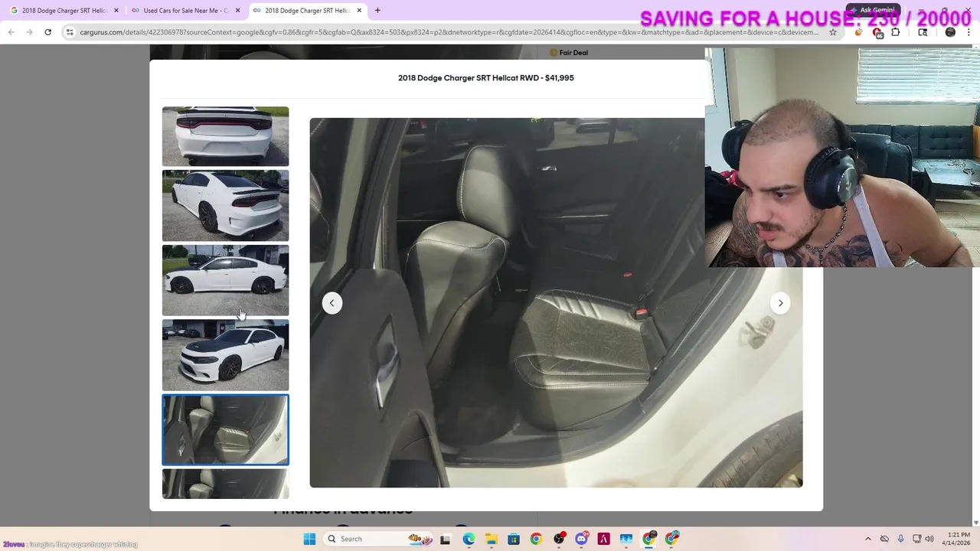Click the cargurus.com URL address bar
Image resolution: width=980 pixels, height=551 pixels.
[x=448, y=32]
